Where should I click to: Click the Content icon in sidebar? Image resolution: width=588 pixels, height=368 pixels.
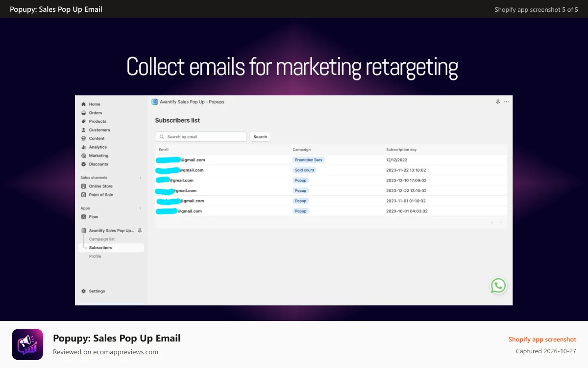point(83,138)
